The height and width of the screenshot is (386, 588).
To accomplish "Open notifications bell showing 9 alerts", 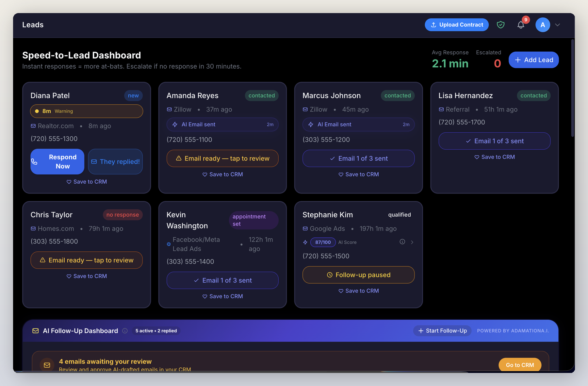I will pos(521,25).
